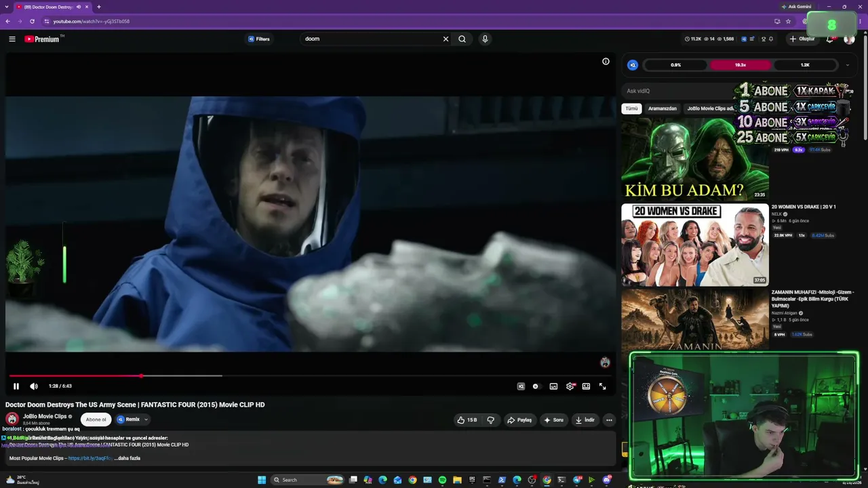Screen dimensions: 868x488
Task: Share the video via Paylaş
Action: click(519, 420)
